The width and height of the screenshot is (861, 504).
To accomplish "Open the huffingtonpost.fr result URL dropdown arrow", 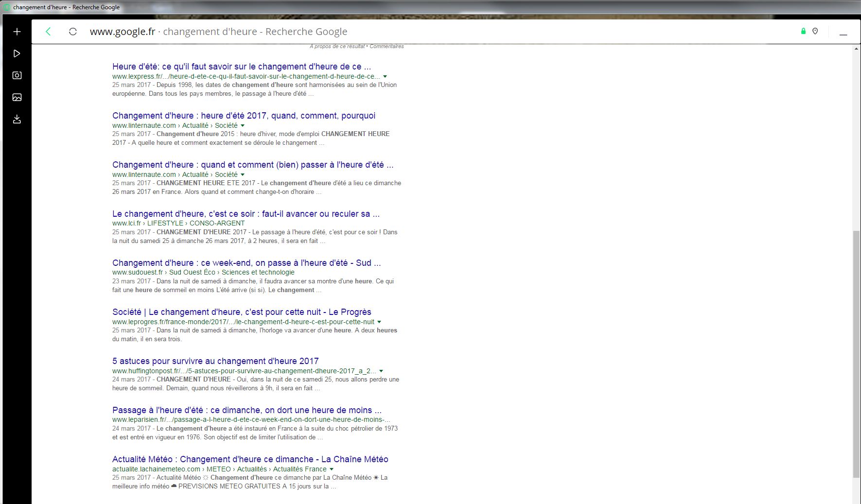I will [x=381, y=371].
